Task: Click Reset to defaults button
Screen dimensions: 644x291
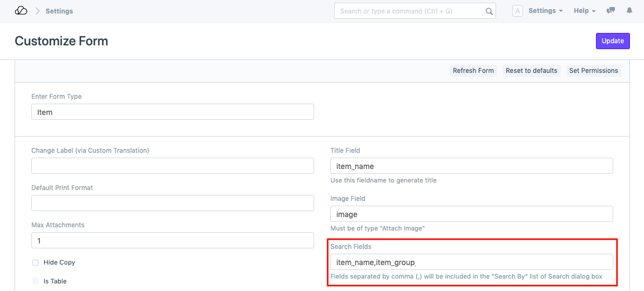Action: click(531, 71)
